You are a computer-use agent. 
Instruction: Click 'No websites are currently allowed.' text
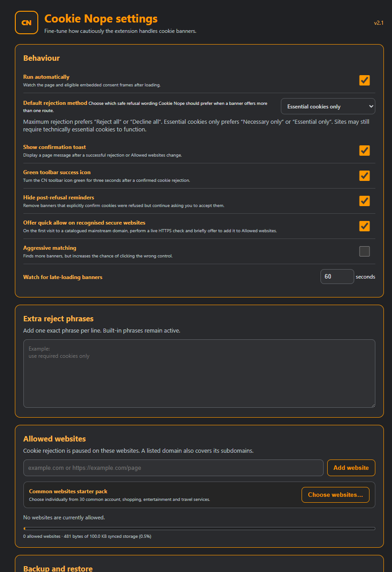[x=64, y=518]
